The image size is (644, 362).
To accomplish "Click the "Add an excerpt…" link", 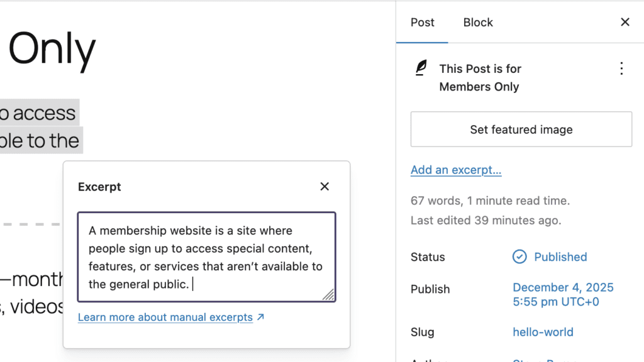I will click(456, 170).
